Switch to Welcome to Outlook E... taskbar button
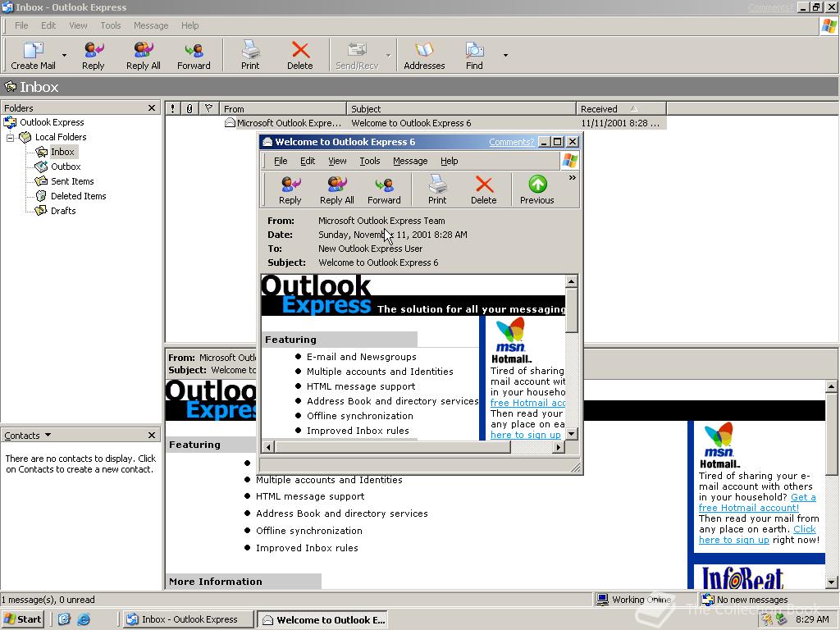Image resolution: width=840 pixels, height=630 pixels. click(x=322, y=620)
